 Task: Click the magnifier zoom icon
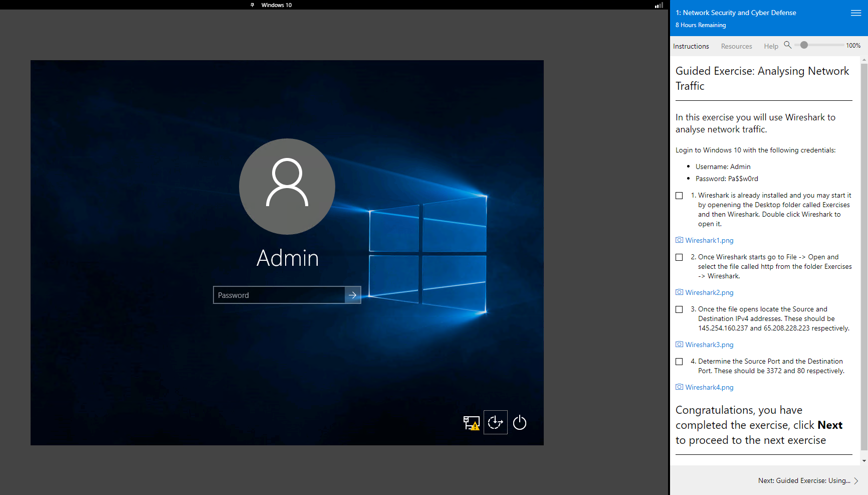coord(788,45)
